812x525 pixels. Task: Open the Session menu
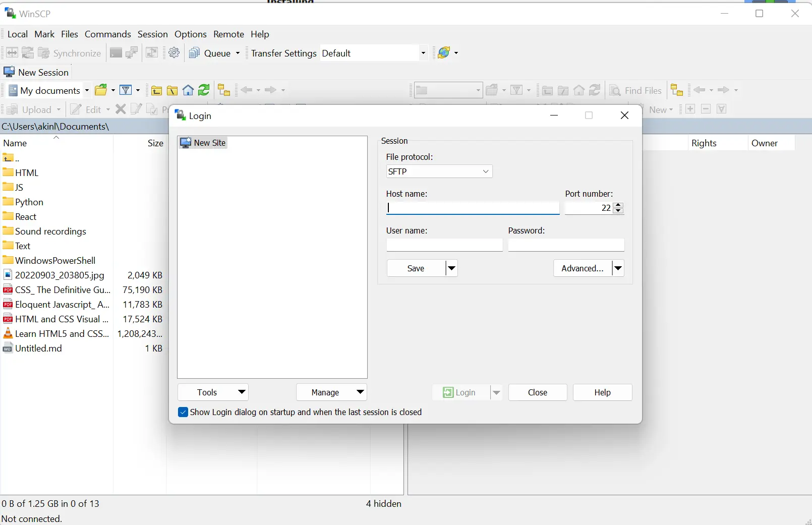pyautogui.click(x=153, y=34)
